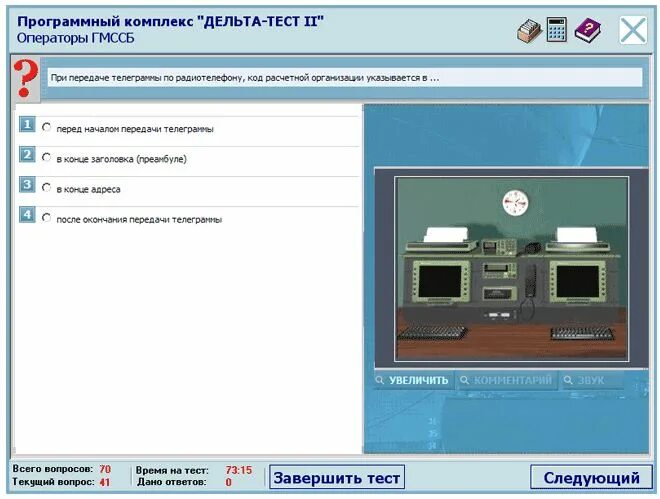Click the number 4 answer badge
The height and width of the screenshot is (499, 660).
coord(27,215)
